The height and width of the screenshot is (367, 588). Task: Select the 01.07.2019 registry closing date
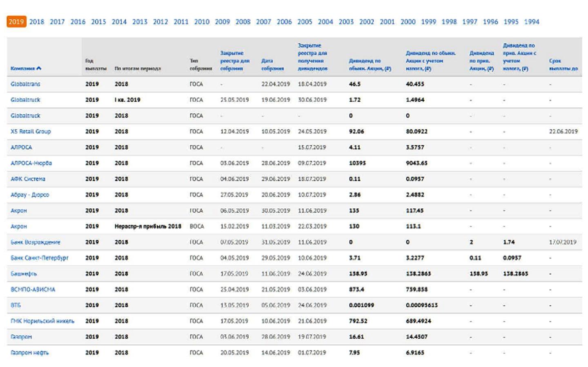(312, 353)
